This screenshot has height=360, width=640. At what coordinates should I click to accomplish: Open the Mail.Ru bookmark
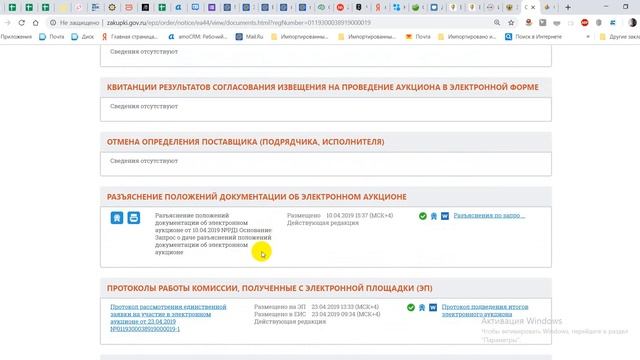coord(249,37)
